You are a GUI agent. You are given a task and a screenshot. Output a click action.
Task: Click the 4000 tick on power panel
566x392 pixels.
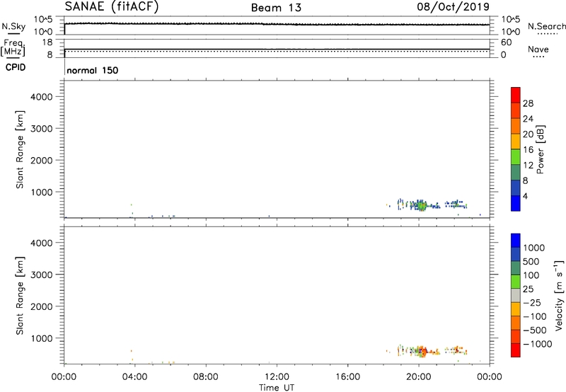(x=42, y=97)
